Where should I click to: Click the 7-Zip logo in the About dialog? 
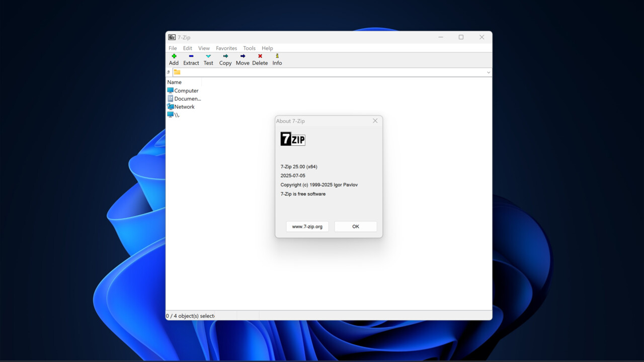point(293,139)
